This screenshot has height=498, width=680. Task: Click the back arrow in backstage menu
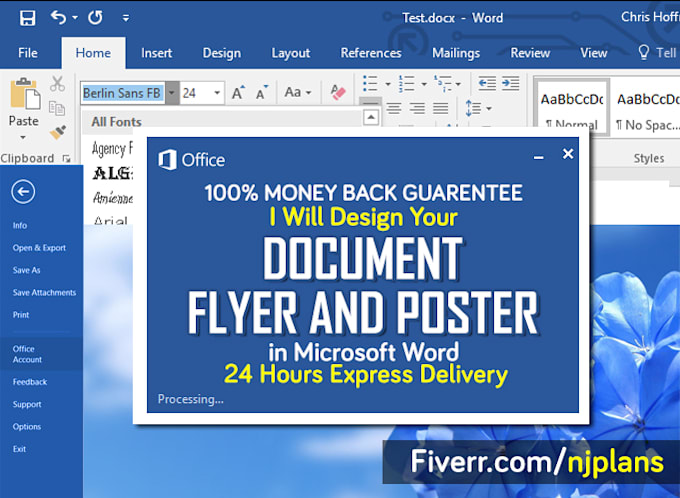coord(23,191)
